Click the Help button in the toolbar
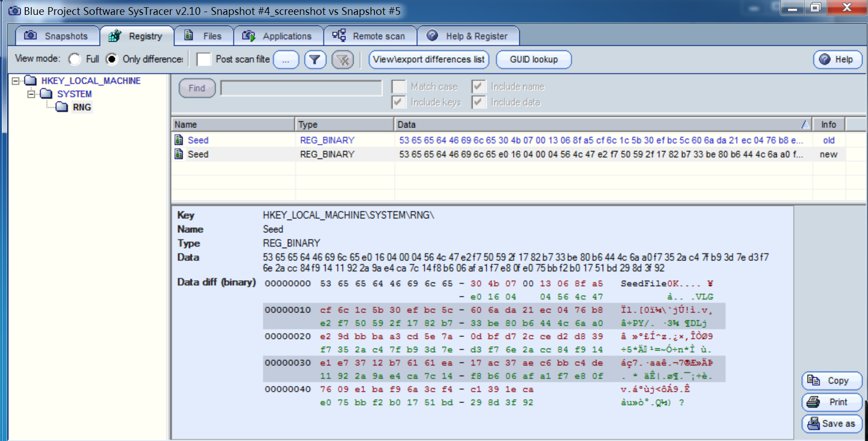The width and height of the screenshot is (868, 441). pos(838,59)
